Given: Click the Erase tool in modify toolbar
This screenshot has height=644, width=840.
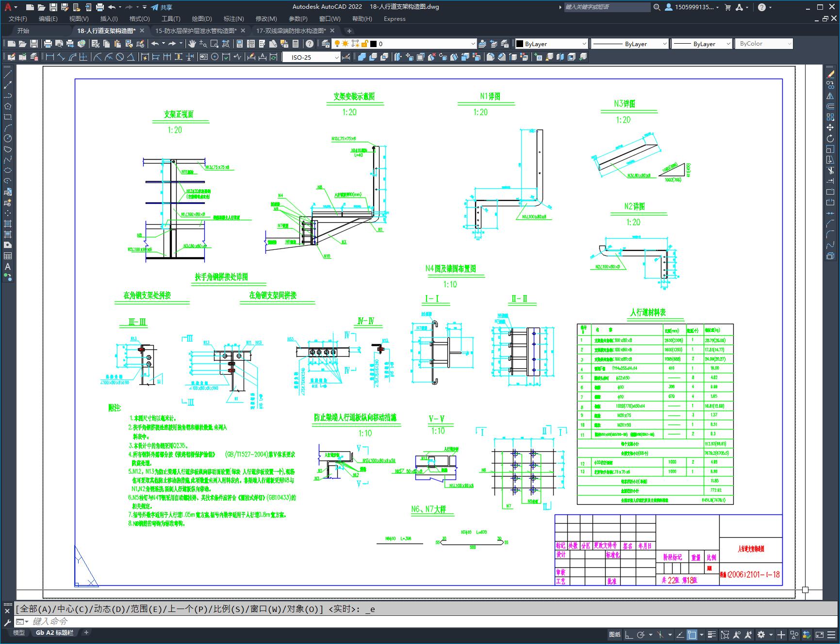Looking at the screenshot, I should point(830,74).
